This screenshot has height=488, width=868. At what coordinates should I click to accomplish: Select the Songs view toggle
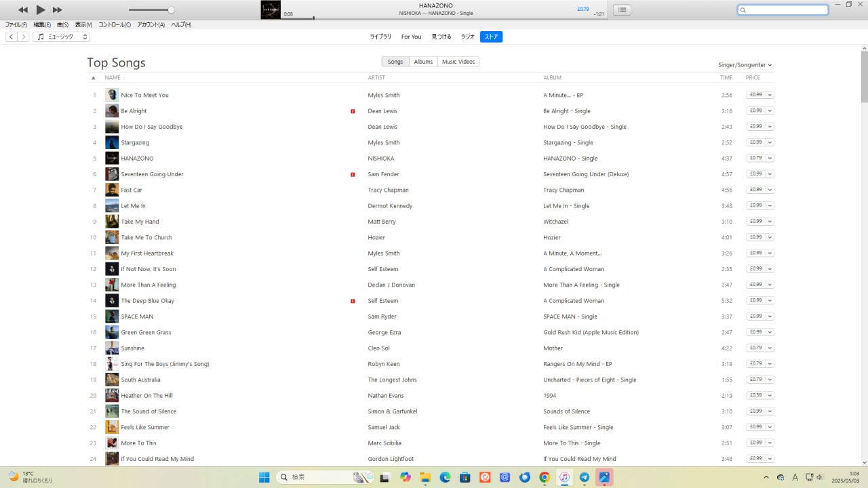pos(395,62)
